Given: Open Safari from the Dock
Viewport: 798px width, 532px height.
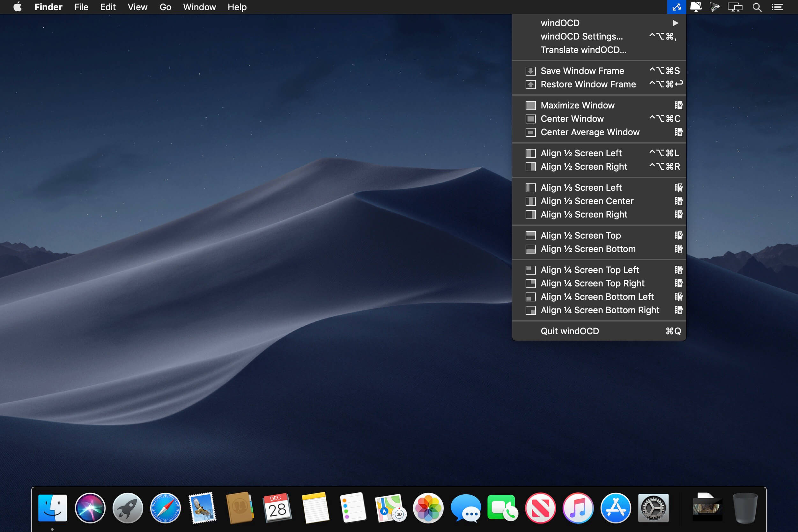Looking at the screenshot, I should [x=165, y=508].
